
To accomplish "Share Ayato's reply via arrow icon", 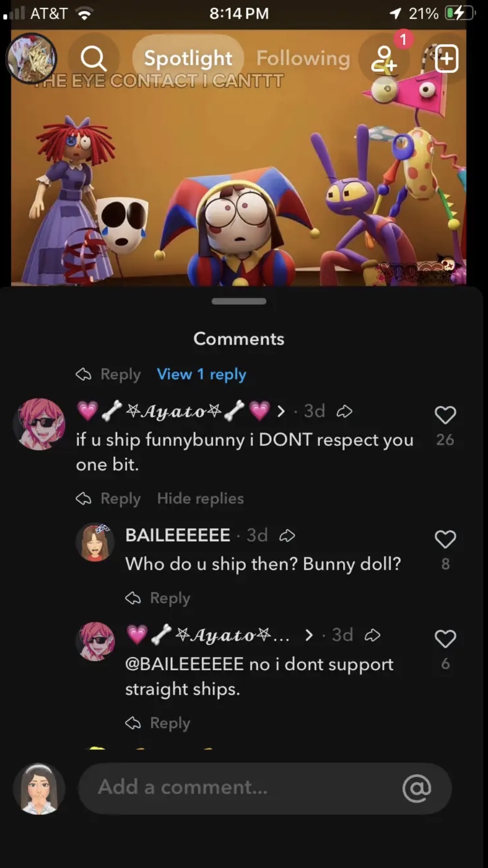I will click(372, 635).
